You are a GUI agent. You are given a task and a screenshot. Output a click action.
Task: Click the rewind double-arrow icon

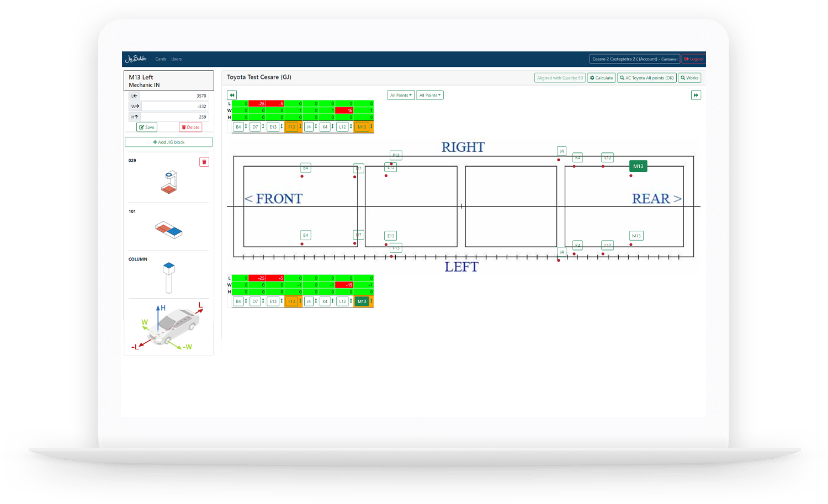(x=232, y=95)
